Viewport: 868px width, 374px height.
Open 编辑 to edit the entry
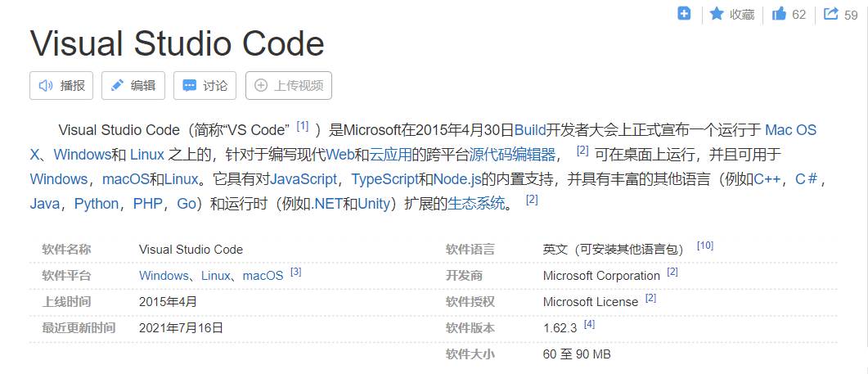[133, 85]
